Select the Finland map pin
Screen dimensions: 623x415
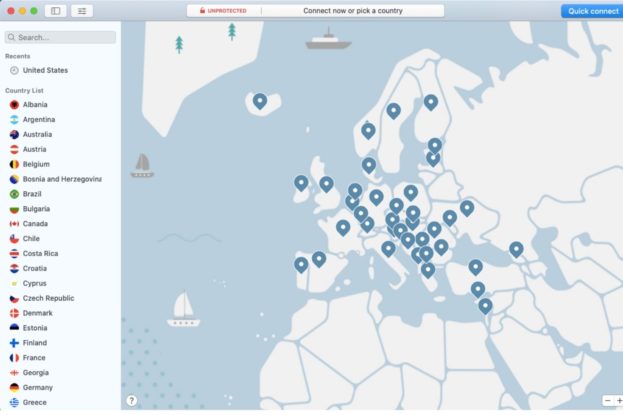(431, 102)
